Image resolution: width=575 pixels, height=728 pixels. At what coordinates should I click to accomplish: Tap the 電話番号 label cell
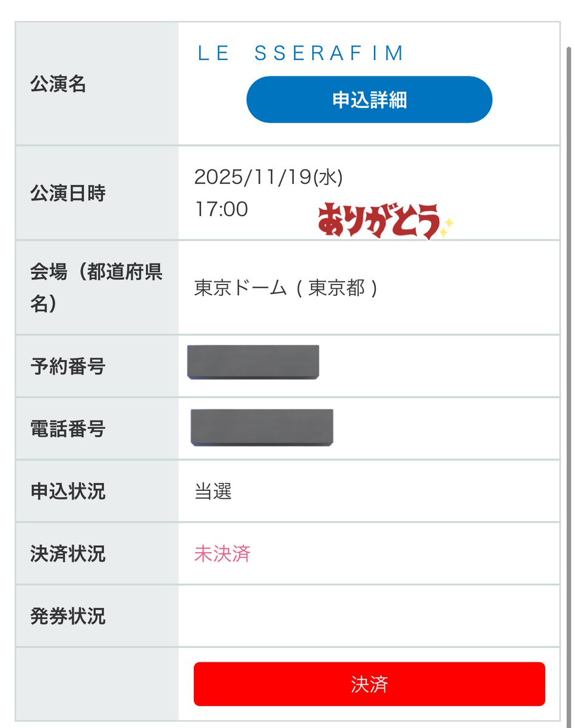point(97,429)
